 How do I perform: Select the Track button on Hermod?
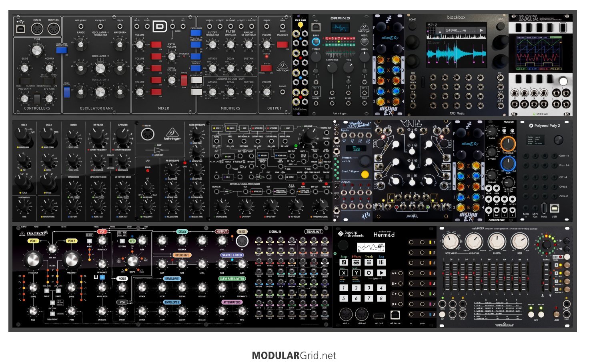(x=369, y=262)
